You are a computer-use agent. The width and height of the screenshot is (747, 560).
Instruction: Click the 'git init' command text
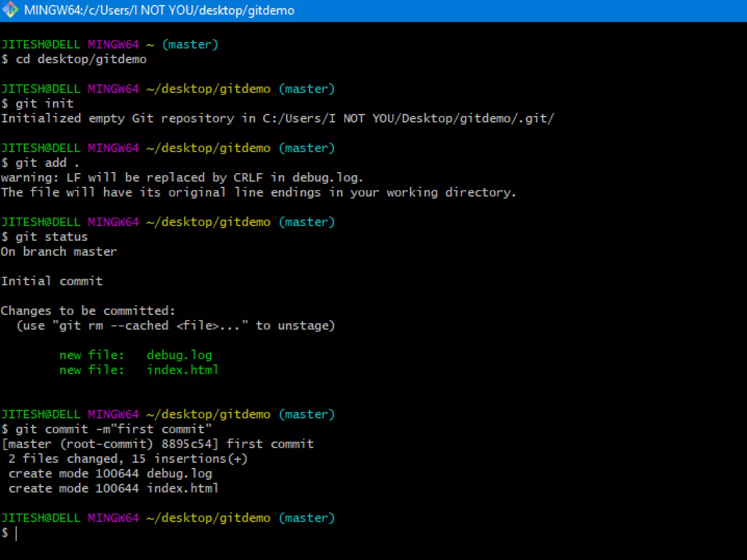click(x=44, y=104)
